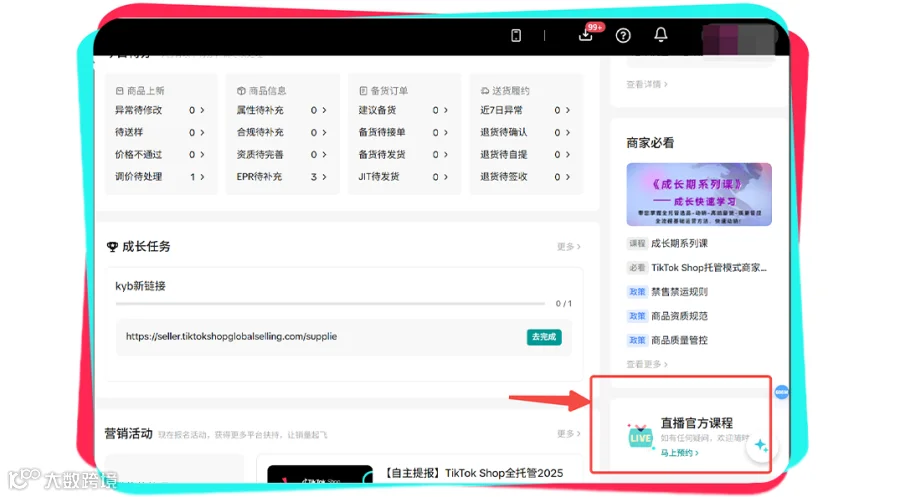900x497 pixels.
Task: Open 更多 link in 营销活动 section
Action: (x=568, y=433)
